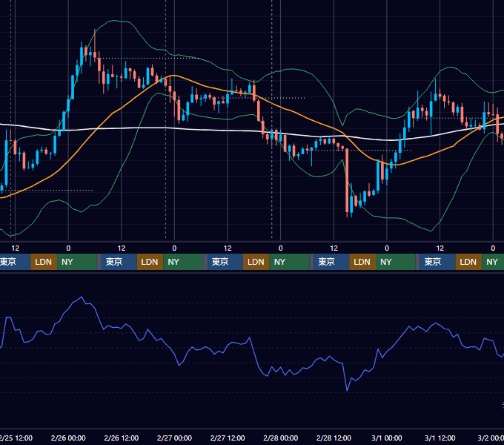Click the 2/25 12:00 date label
The height and width of the screenshot is (445, 504).
(x=16, y=438)
